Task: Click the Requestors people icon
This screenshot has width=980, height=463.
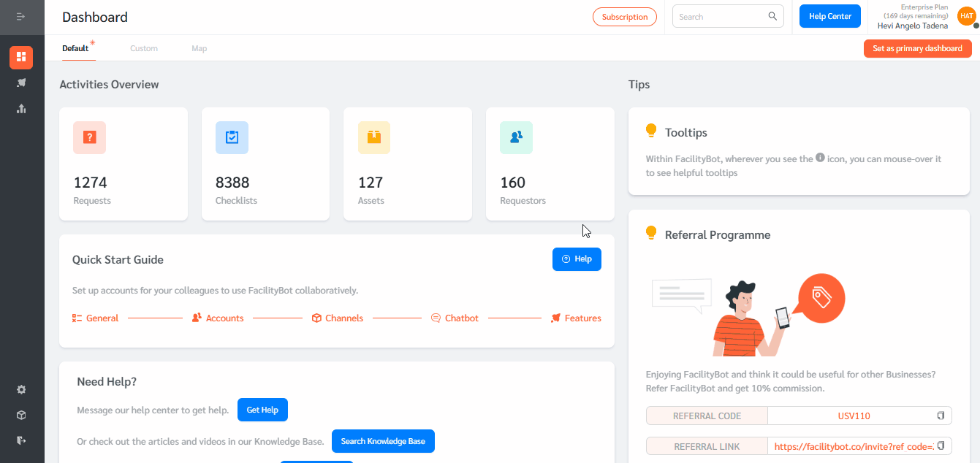Action: [516, 137]
